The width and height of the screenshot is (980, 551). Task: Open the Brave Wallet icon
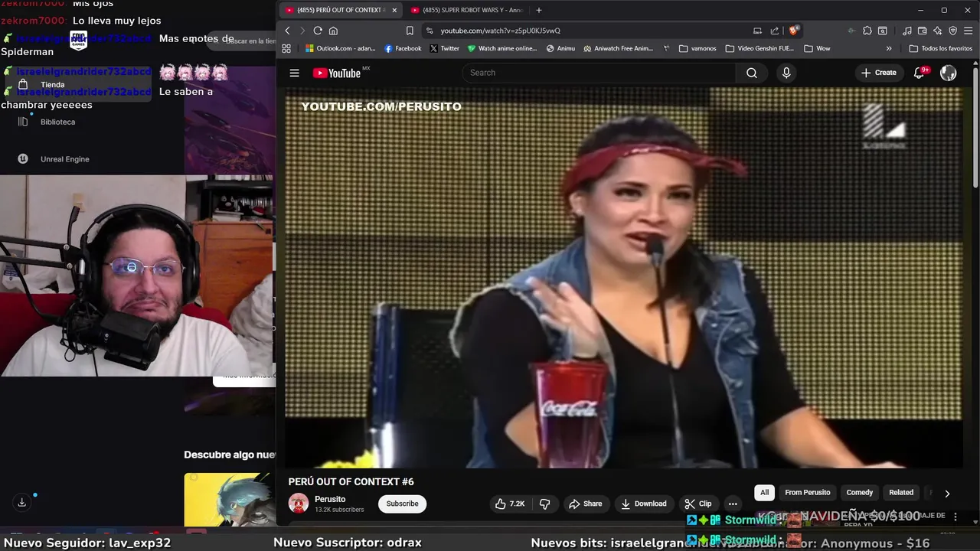922,31
